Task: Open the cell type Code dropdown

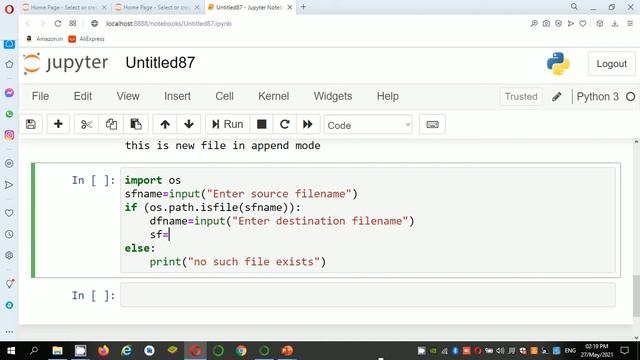Action: pos(368,125)
